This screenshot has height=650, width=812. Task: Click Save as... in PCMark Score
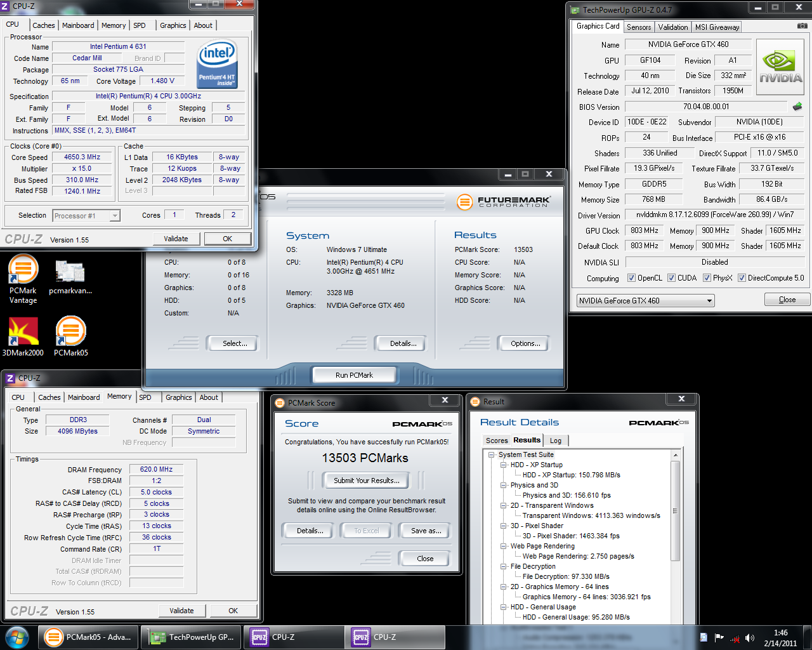pyautogui.click(x=426, y=531)
